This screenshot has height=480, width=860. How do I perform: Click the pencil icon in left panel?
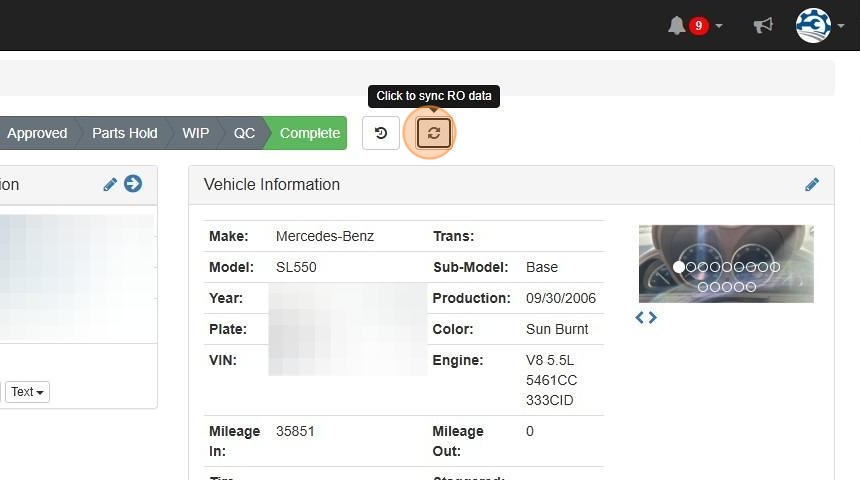pyautogui.click(x=110, y=184)
